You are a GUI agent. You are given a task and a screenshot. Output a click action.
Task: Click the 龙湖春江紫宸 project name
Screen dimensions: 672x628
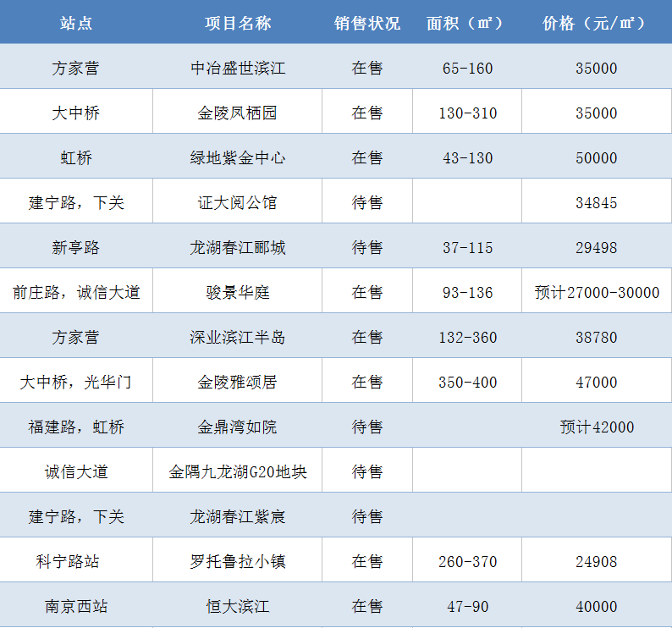238,516
